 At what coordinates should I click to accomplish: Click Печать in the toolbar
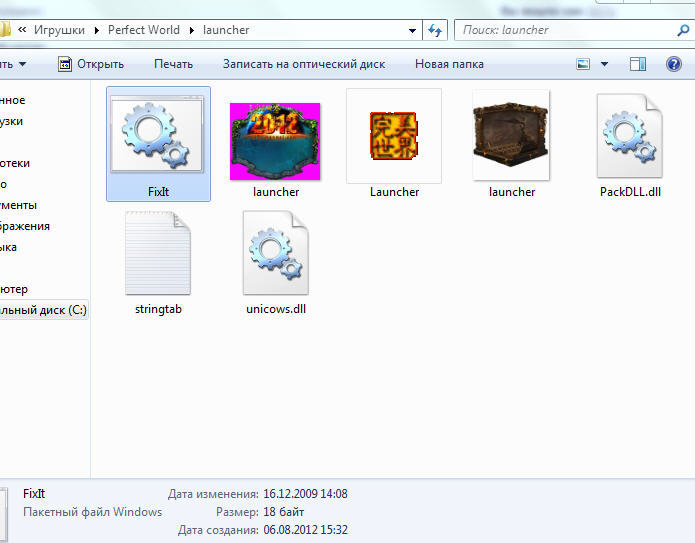tap(173, 64)
